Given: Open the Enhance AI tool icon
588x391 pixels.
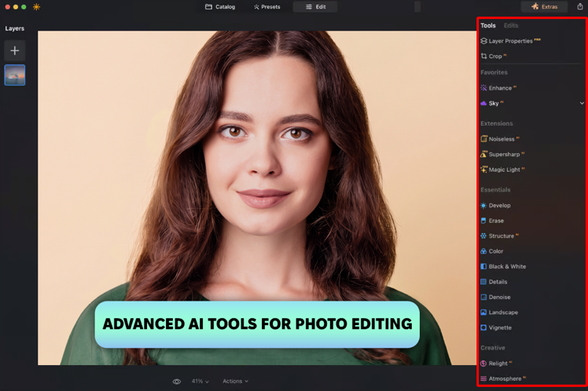Looking at the screenshot, I should tap(483, 88).
